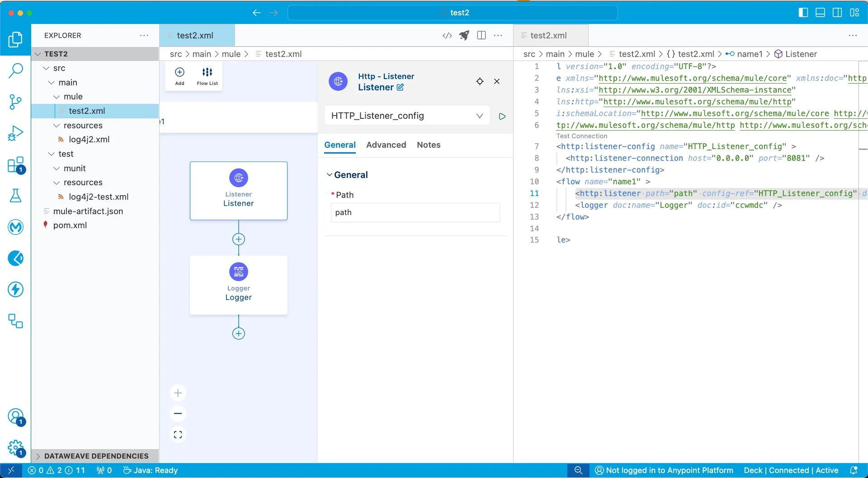Open the Manage gear icon
Viewport: 868px width, 478px height.
(x=15, y=448)
